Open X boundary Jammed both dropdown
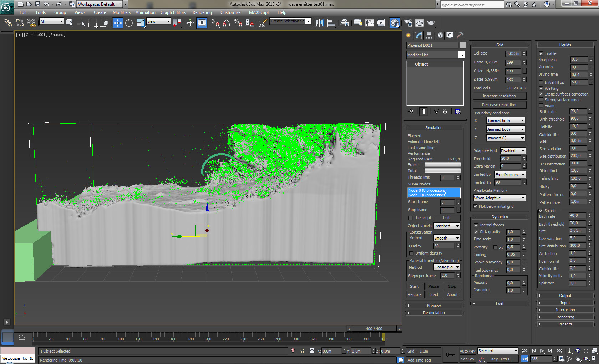Viewport: 599px width, 364px height. pos(506,121)
